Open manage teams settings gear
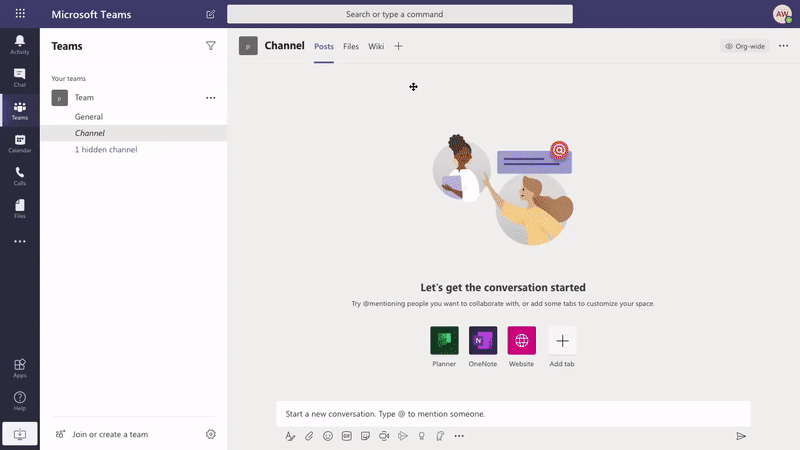Viewport: 800px width, 450px height. tap(211, 434)
